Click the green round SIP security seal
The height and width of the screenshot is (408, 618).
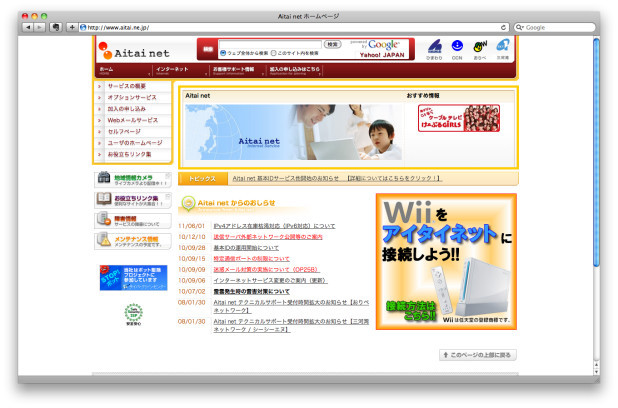pos(134,314)
